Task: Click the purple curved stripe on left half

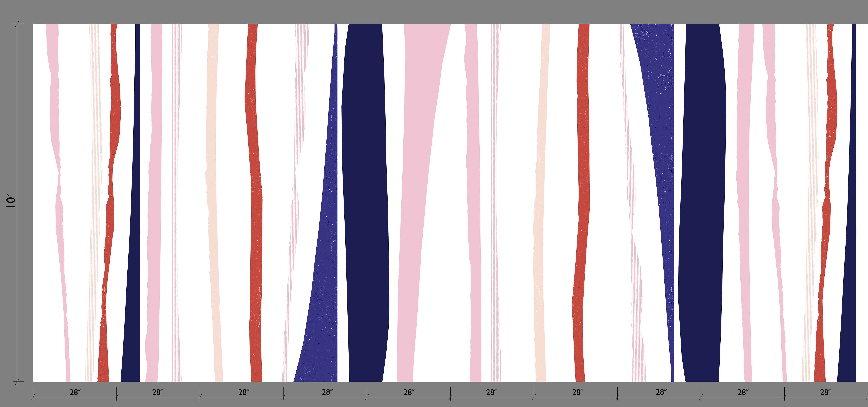Action: [x=325, y=269]
